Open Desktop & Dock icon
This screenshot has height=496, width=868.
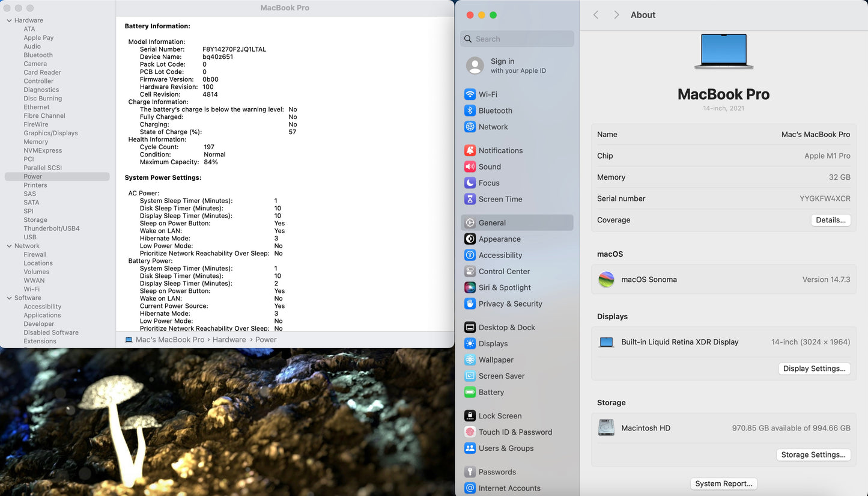click(x=470, y=327)
